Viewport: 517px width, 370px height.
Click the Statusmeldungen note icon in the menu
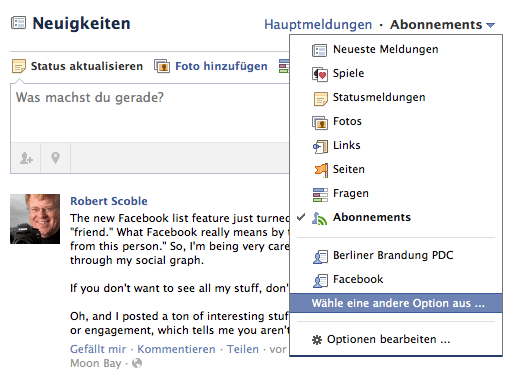click(x=321, y=99)
